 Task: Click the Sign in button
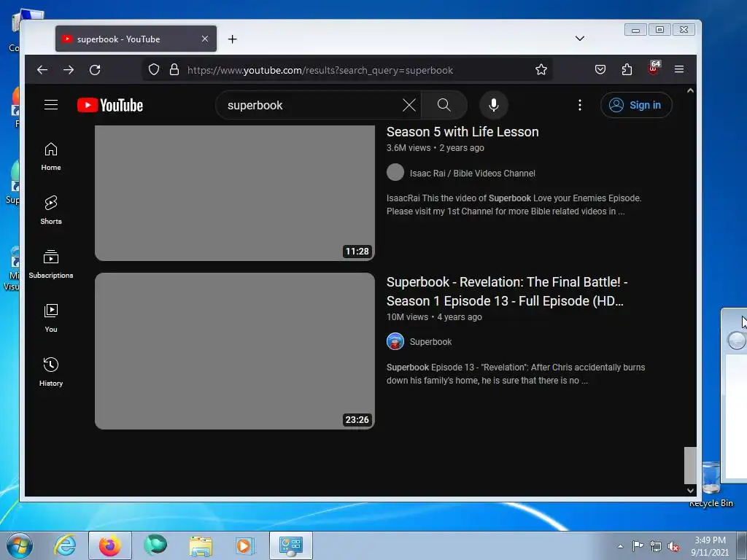[x=636, y=105]
